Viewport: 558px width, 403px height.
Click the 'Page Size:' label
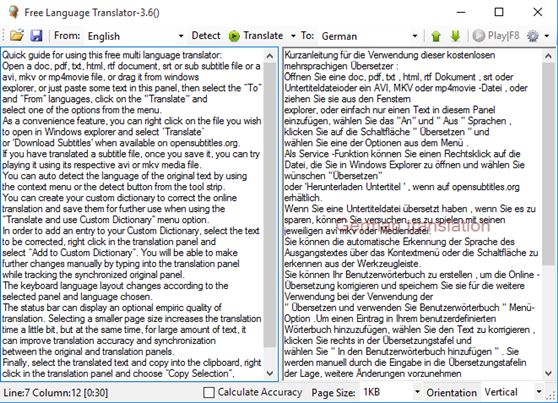point(333,393)
